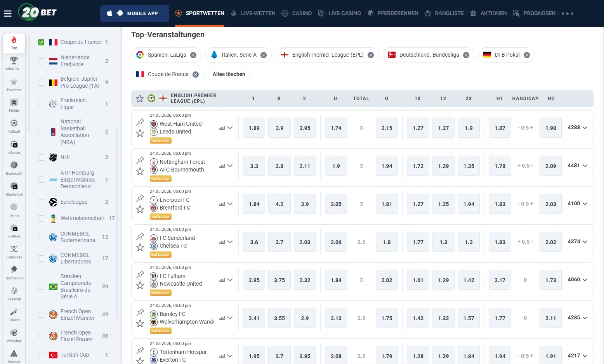The image size is (604, 364).
Task: Remove Italien. Serie A filter chip
Action: [x=264, y=55]
